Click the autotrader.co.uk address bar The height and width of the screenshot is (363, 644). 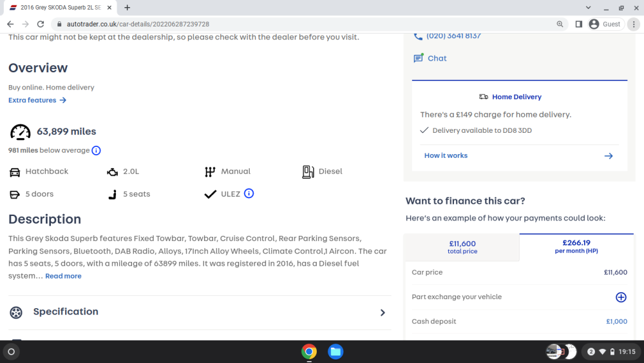point(308,25)
